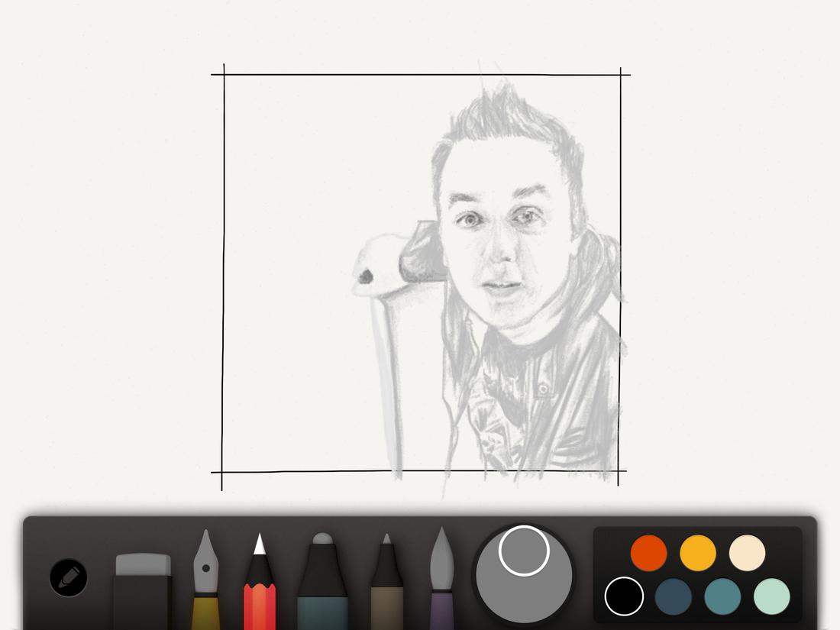Select the mint green color swatch
Viewport: 840px width, 630px height.
tap(771, 597)
